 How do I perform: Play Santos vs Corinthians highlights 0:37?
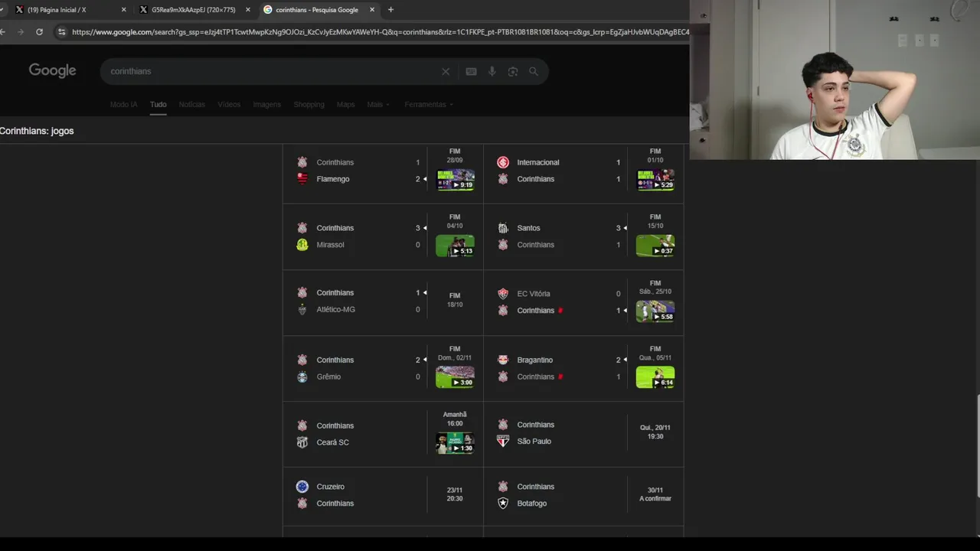tap(655, 246)
